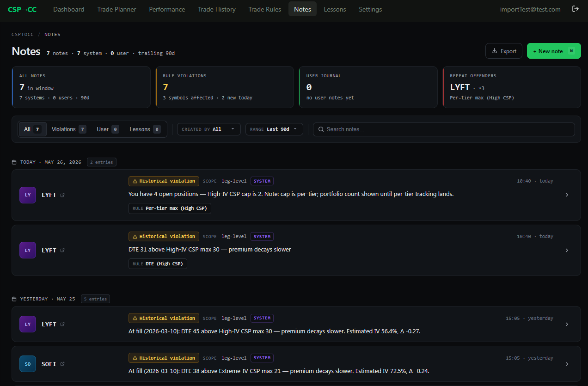Open the All Notes summary card
This screenshot has height=386, width=588.
81,87
